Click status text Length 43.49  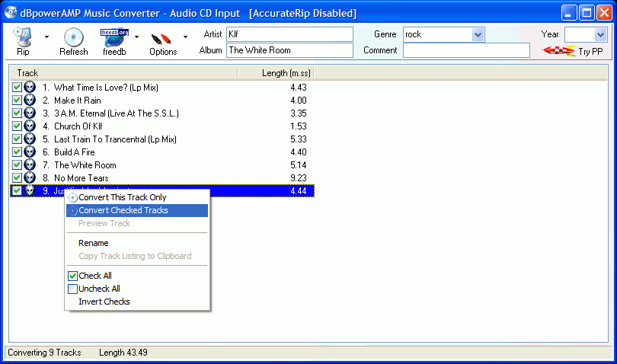pyautogui.click(x=123, y=353)
